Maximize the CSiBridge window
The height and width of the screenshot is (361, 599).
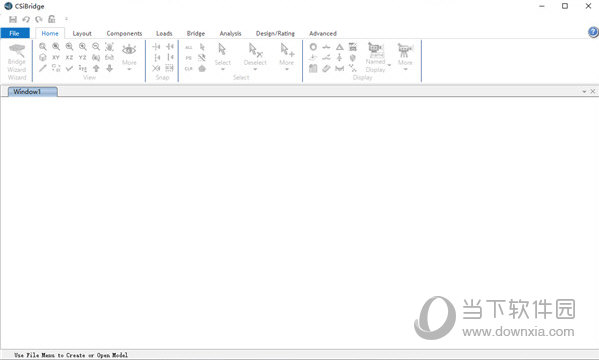[565, 6]
